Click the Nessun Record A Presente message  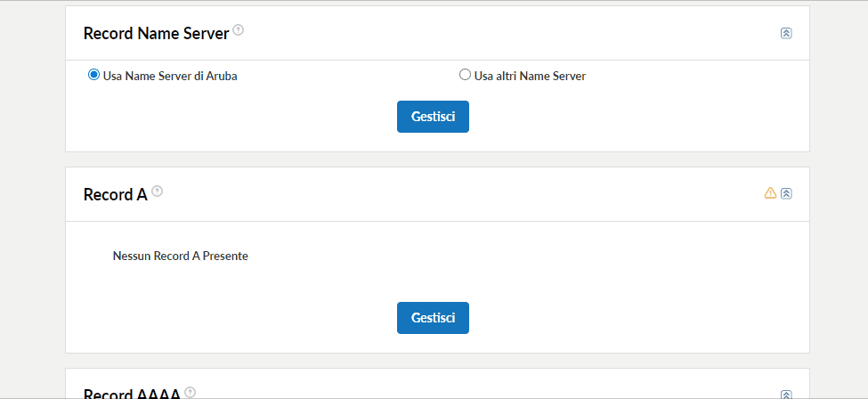(181, 256)
